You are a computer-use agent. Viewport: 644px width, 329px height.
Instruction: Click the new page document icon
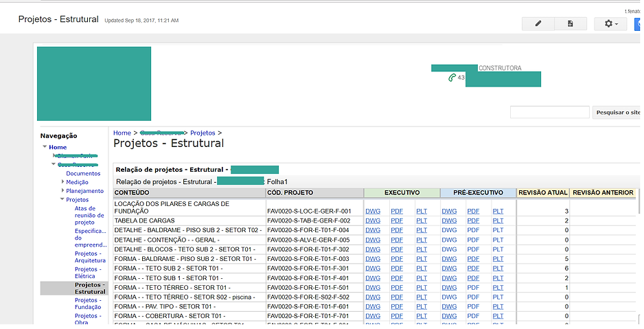click(x=570, y=24)
